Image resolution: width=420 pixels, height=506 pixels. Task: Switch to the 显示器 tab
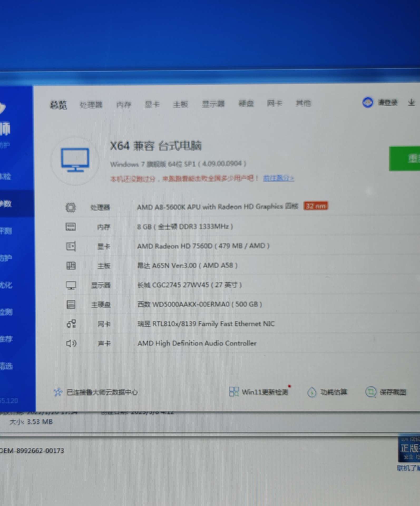213,104
